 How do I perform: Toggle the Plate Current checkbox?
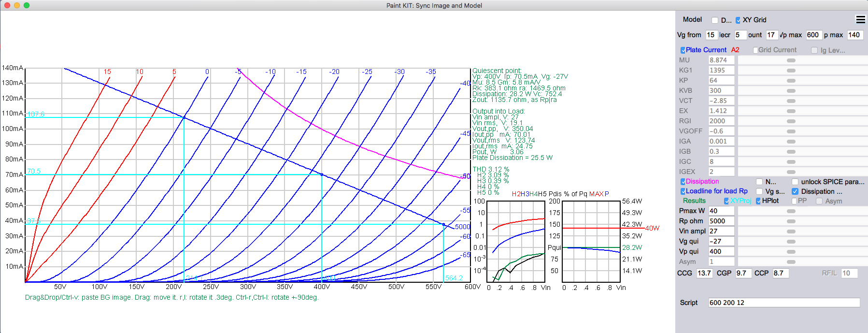coord(683,50)
